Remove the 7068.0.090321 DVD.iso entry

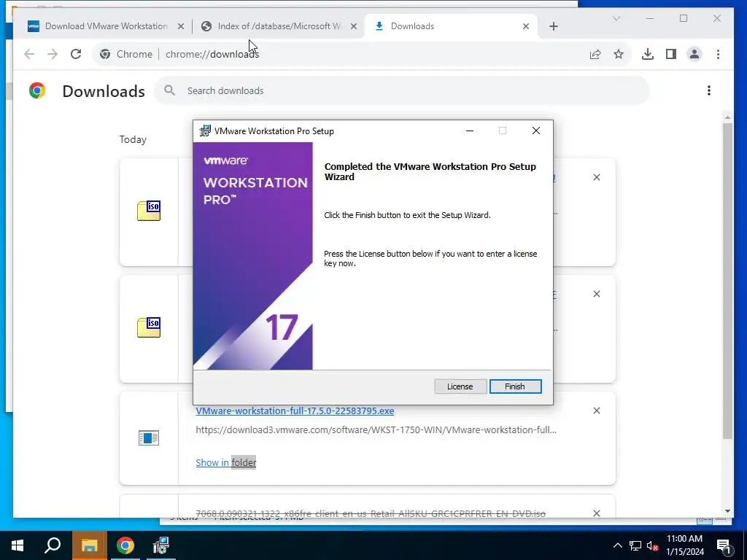click(x=597, y=513)
